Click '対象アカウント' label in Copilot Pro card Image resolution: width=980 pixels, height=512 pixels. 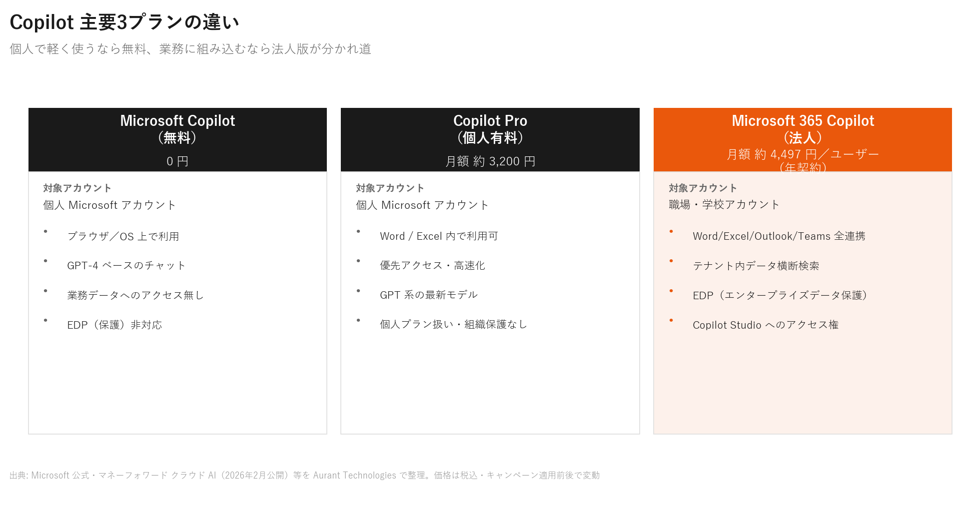[390, 188]
